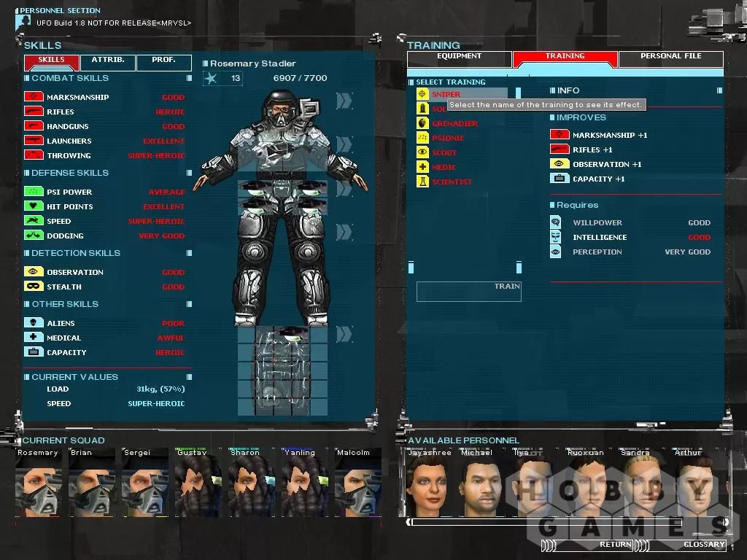Screen dimensions: 747x560
Task: Collapse the Other Skills section
Action: tap(189, 304)
